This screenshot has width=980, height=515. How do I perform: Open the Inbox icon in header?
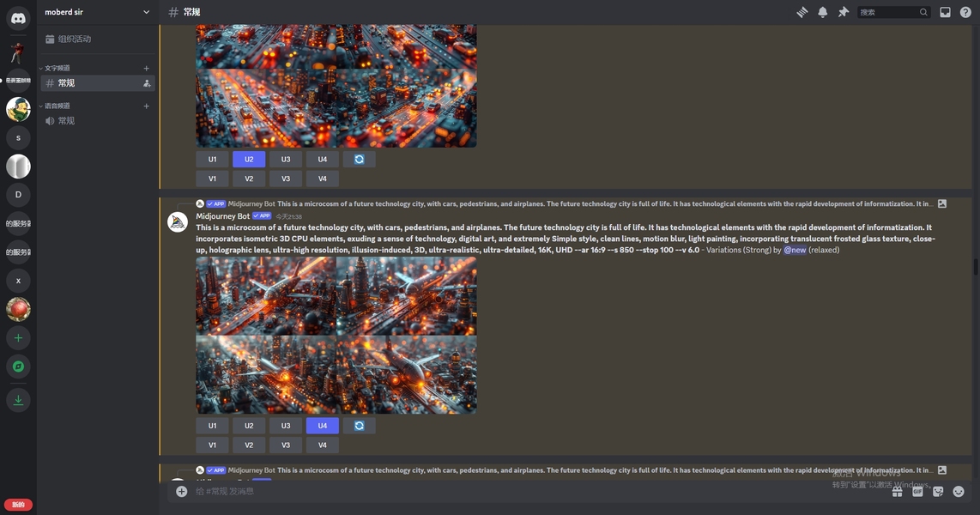tap(945, 12)
